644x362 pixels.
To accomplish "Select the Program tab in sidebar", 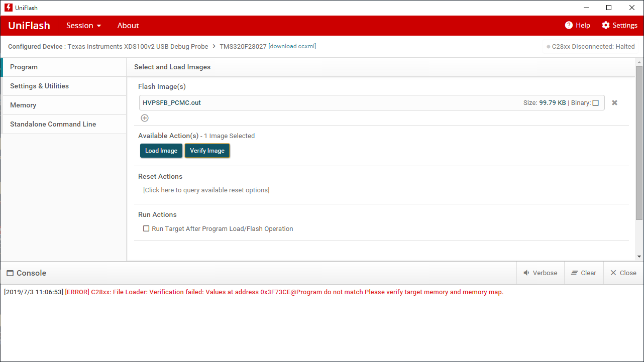I will point(63,67).
